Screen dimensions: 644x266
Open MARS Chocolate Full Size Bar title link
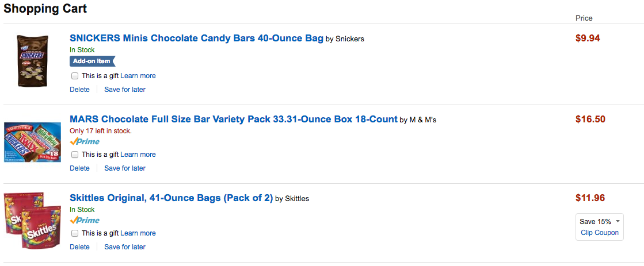click(233, 119)
